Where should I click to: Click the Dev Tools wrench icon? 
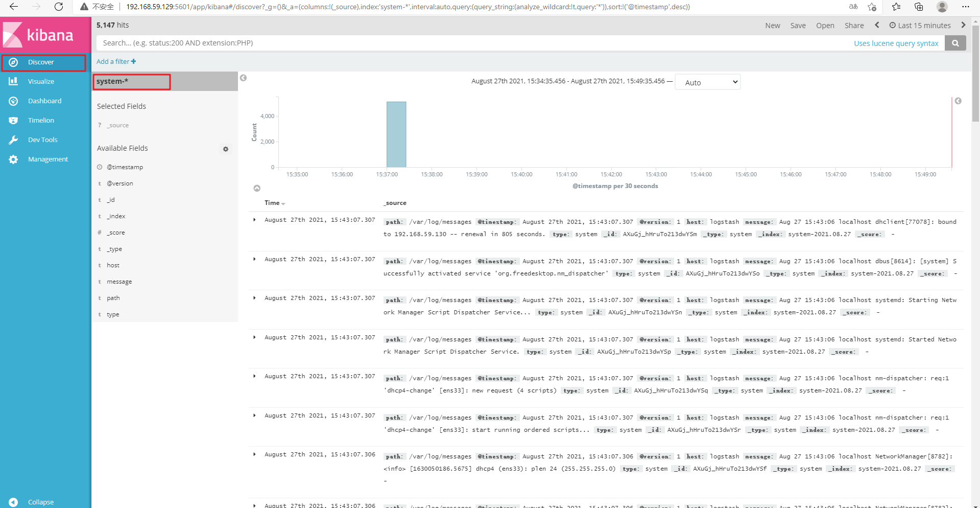tap(13, 140)
